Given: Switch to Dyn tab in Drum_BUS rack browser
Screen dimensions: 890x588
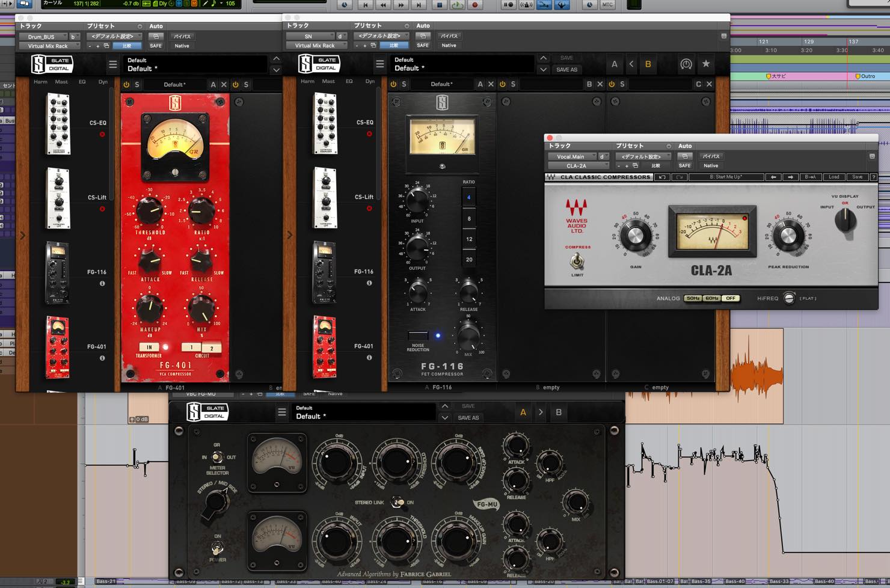Looking at the screenshot, I should coord(103,82).
